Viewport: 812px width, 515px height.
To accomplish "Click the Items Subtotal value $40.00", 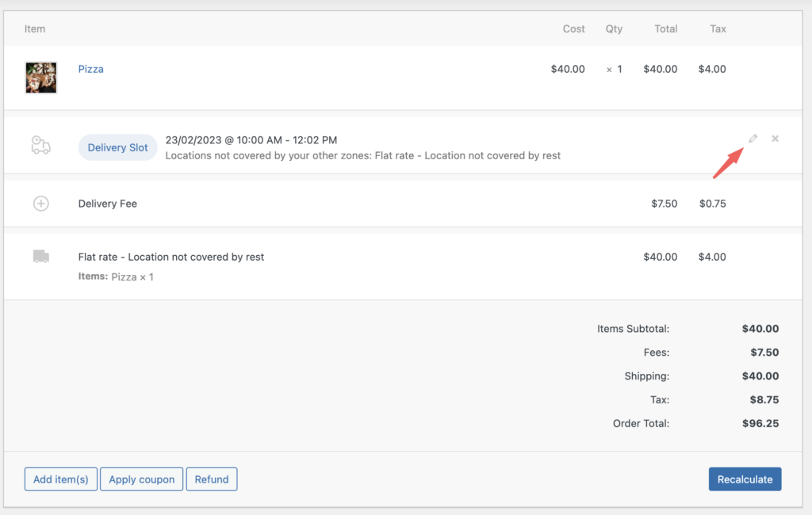I will [x=760, y=328].
